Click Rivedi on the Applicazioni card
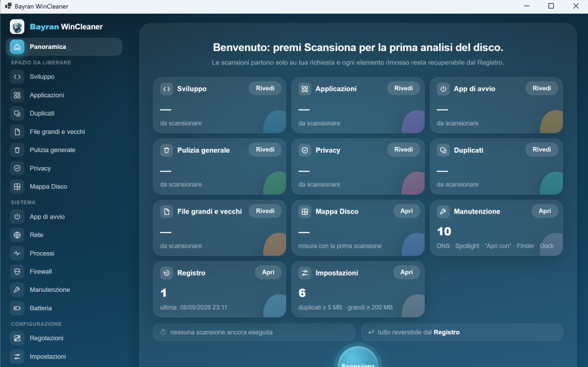Screen dimensions: 588x367 click(x=404, y=88)
